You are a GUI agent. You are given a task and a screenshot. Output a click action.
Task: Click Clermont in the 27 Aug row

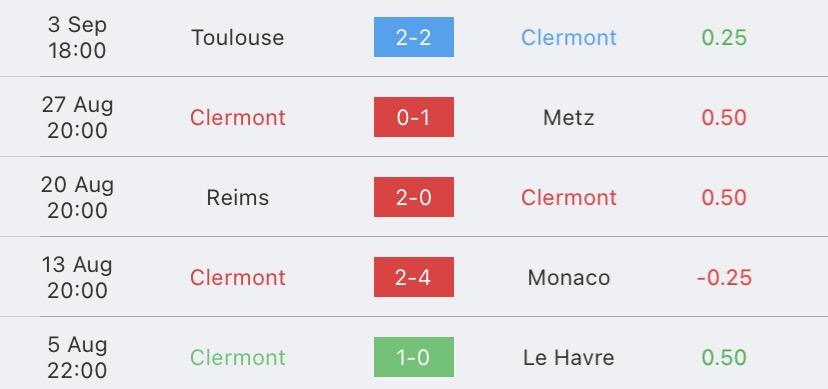point(238,118)
